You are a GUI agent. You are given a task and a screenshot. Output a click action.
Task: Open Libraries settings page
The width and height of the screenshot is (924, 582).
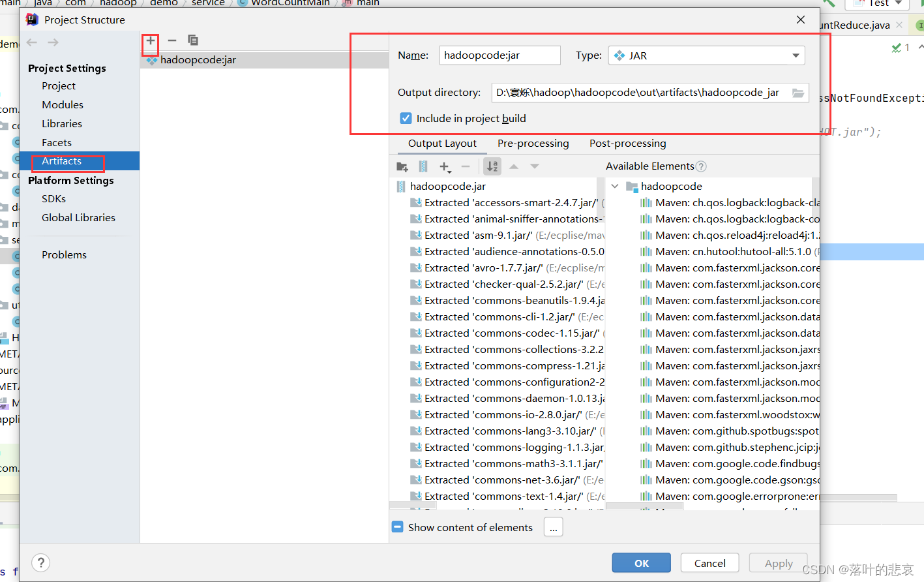coord(62,124)
